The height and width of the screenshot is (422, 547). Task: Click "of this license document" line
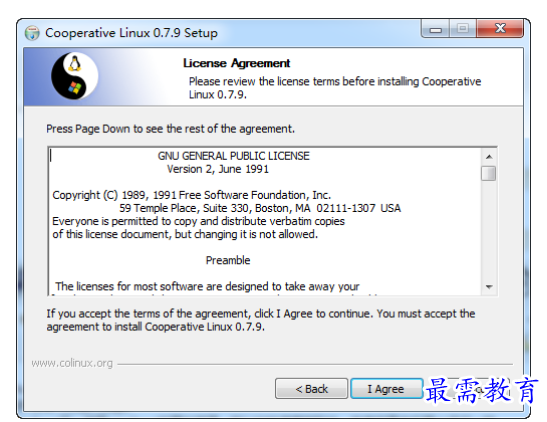tap(185, 234)
